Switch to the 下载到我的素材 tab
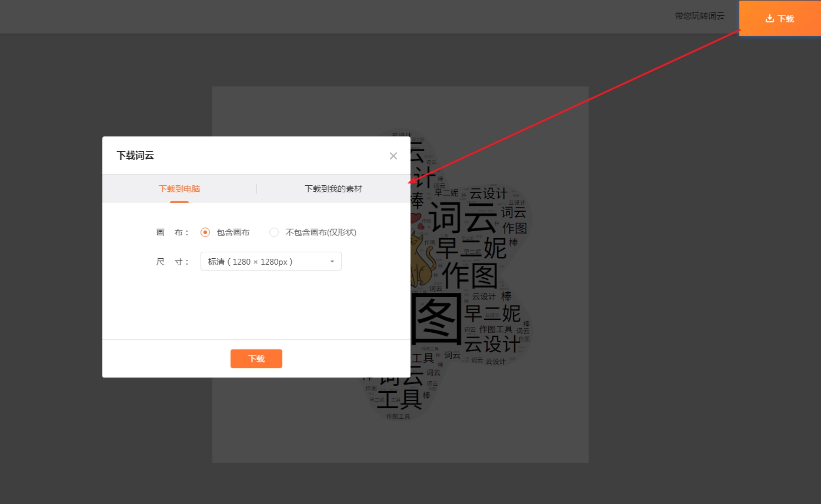Image resolution: width=821 pixels, height=504 pixels. (334, 189)
